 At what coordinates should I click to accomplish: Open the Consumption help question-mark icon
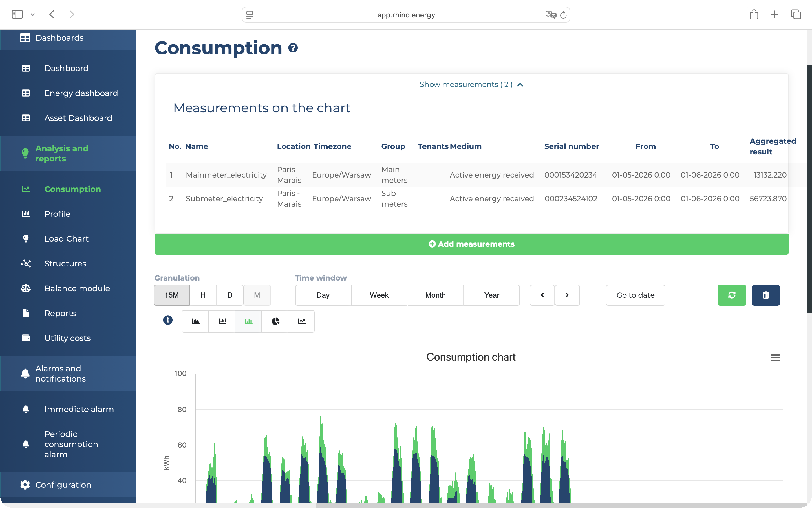pyautogui.click(x=293, y=48)
